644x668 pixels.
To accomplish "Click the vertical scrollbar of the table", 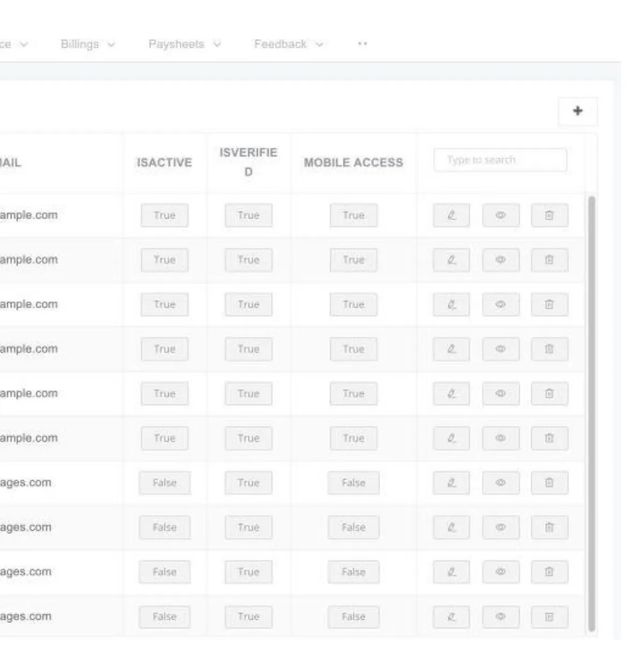I will [x=591, y=413].
